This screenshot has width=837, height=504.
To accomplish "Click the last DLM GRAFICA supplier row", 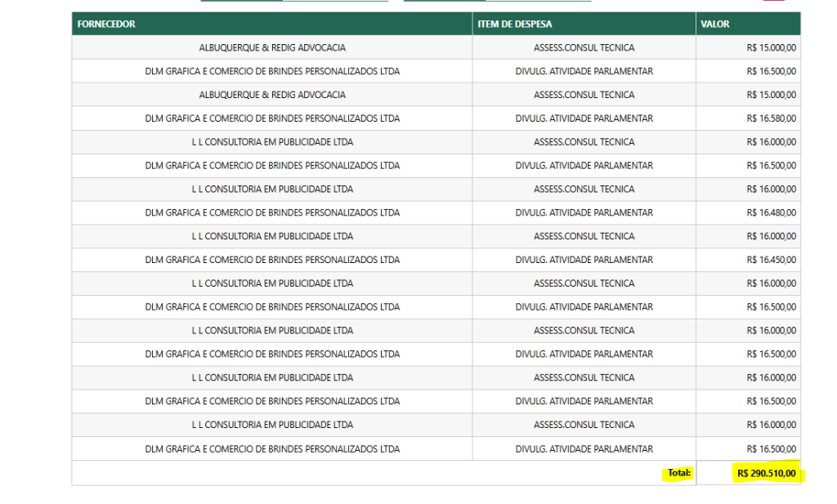I will [x=272, y=449].
